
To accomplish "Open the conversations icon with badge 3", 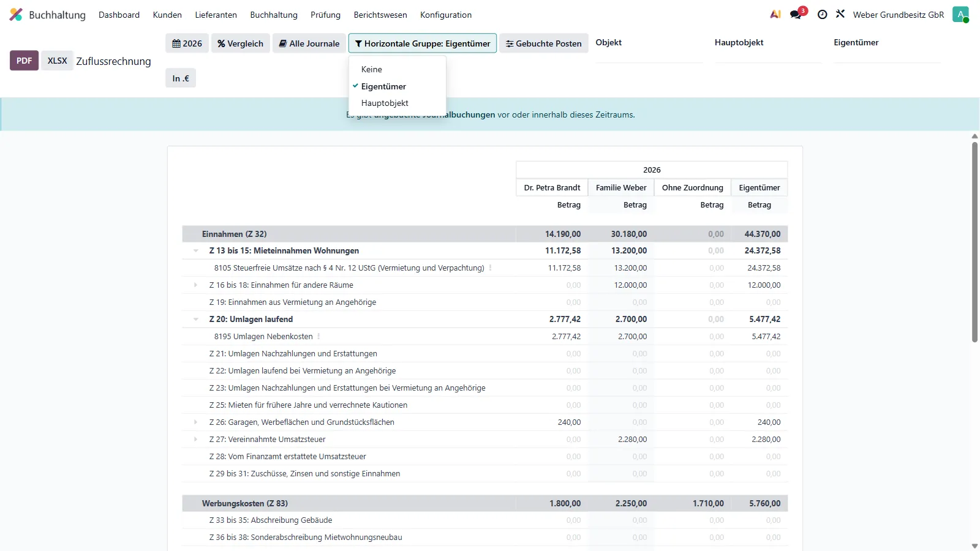I will coord(797,14).
